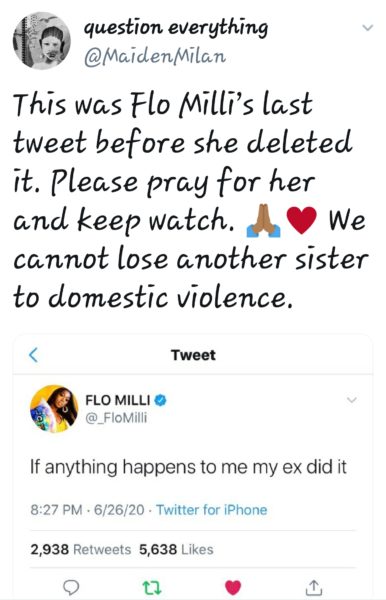This screenshot has height=600, width=386.
Task: Open the @_FloMilli handle
Action: pos(116,418)
